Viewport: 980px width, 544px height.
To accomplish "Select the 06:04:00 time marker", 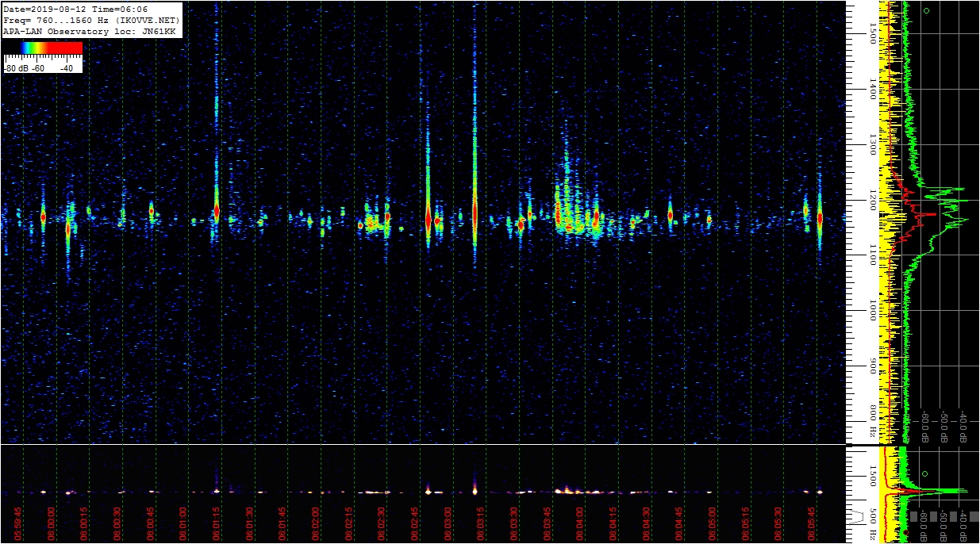I will point(580,522).
